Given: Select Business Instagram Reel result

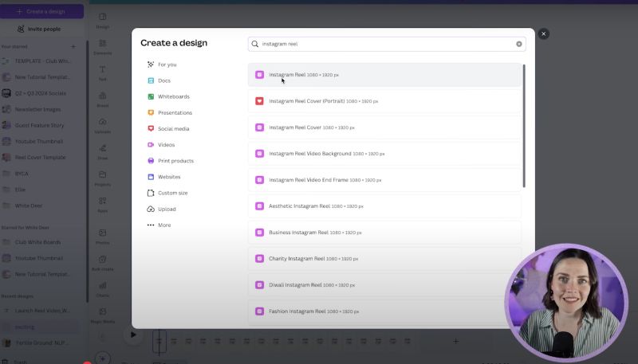Looking at the screenshot, I should click(384, 233).
